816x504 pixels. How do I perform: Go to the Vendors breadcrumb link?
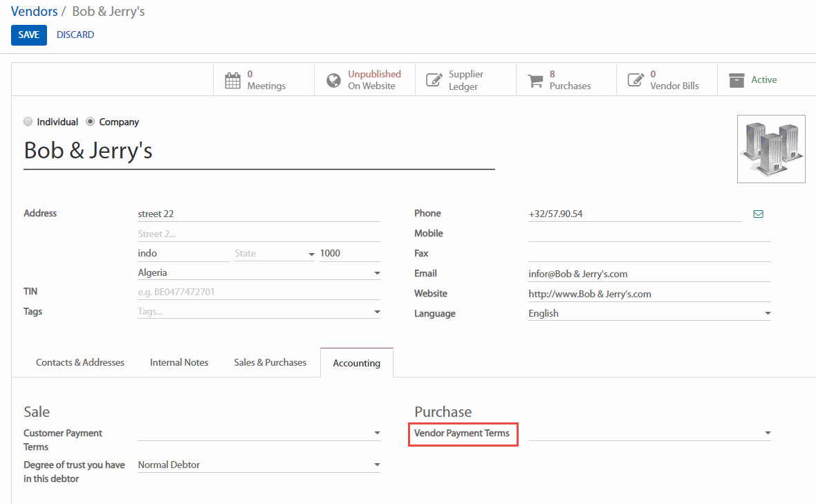coord(34,12)
